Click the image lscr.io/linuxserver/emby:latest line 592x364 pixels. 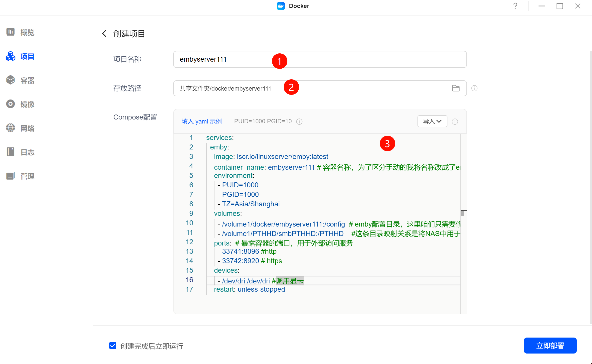[x=271, y=156]
